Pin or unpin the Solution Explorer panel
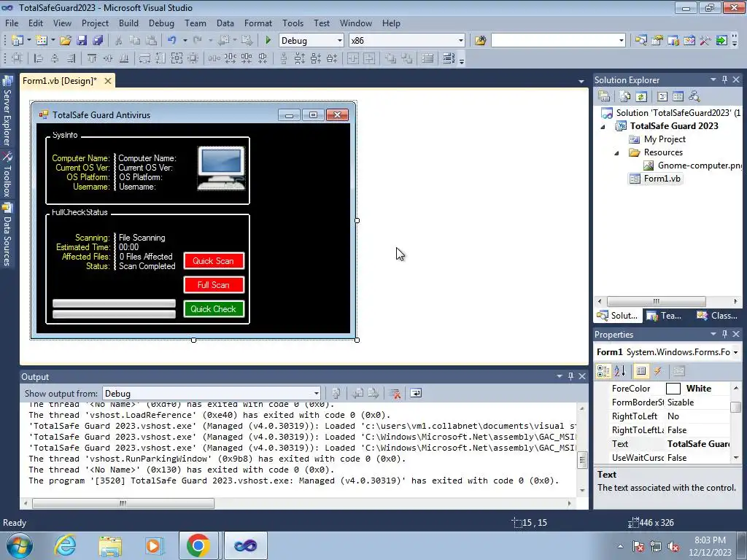The image size is (747, 560). (724, 79)
